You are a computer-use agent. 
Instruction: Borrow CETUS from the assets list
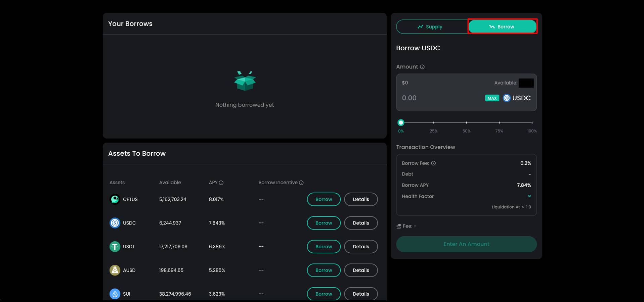[324, 199]
